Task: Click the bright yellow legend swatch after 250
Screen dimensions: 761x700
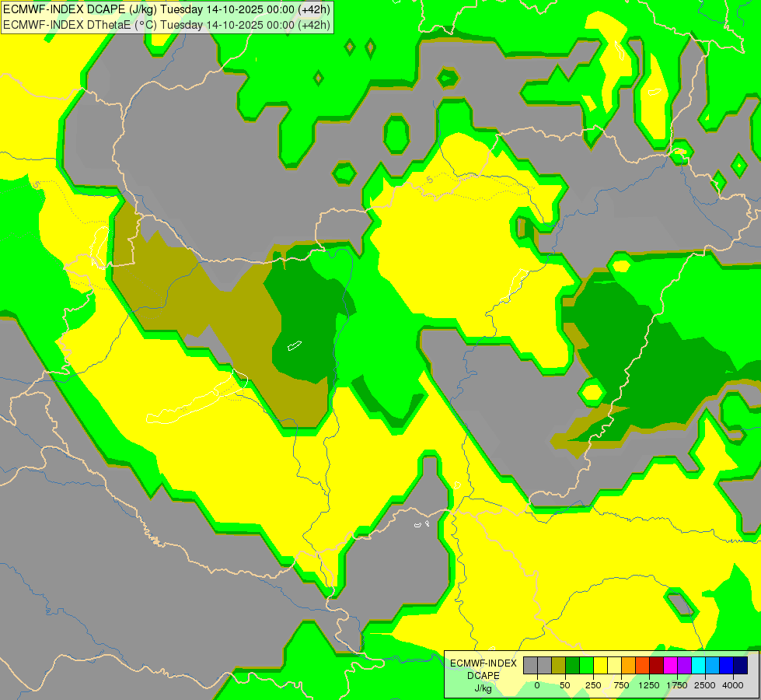Action: pyautogui.click(x=600, y=665)
